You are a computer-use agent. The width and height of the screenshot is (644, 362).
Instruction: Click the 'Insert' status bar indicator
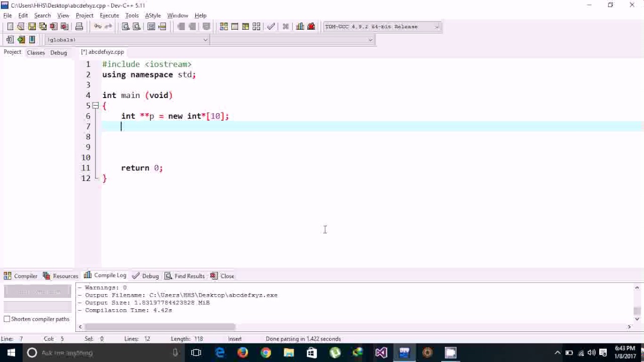(235, 339)
